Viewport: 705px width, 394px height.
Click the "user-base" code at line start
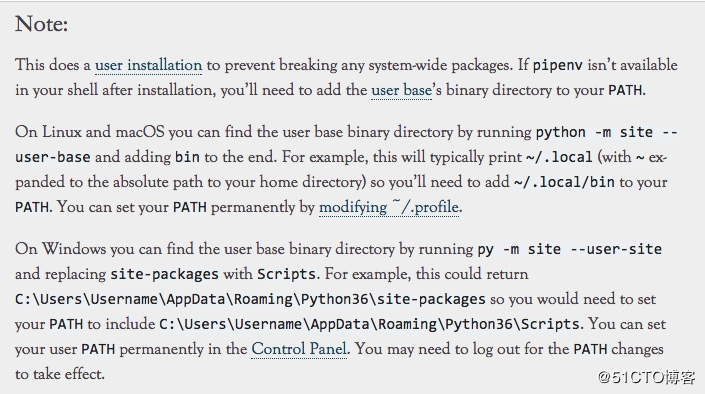tap(53, 157)
